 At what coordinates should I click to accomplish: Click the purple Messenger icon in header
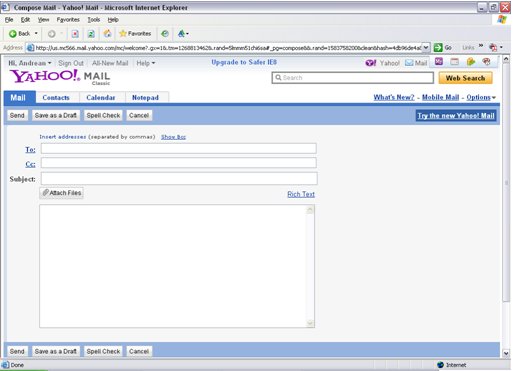[x=439, y=61]
